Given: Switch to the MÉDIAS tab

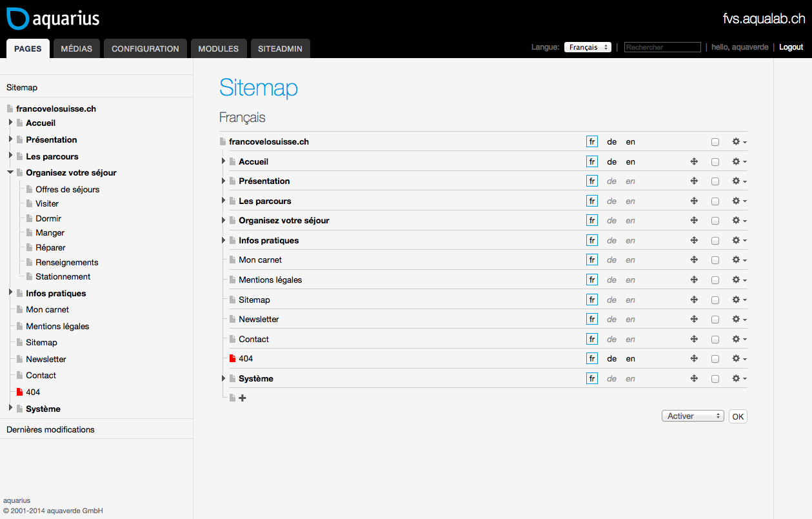Looking at the screenshot, I should pyautogui.click(x=77, y=48).
